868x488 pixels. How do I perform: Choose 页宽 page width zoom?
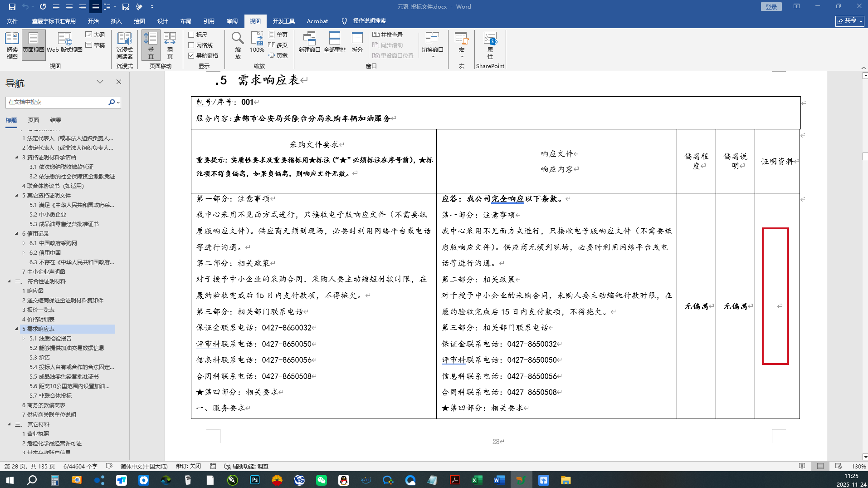pos(278,55)
